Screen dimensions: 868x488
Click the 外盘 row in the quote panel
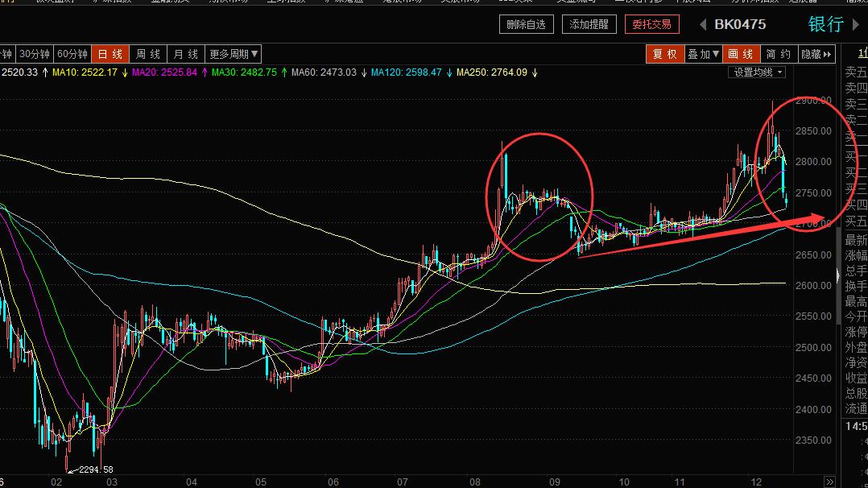click(856, 348)
